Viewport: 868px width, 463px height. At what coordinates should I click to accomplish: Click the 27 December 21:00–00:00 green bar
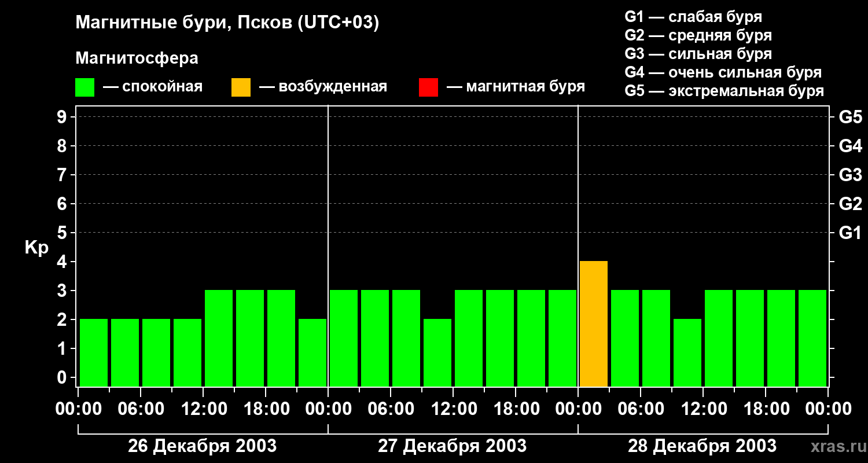(x=562, y=339)
